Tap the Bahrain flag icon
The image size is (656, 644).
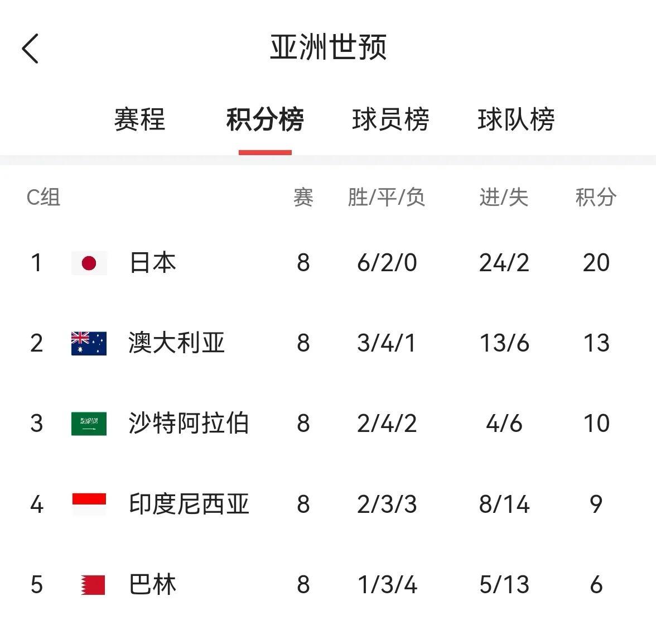pos(93,585)
